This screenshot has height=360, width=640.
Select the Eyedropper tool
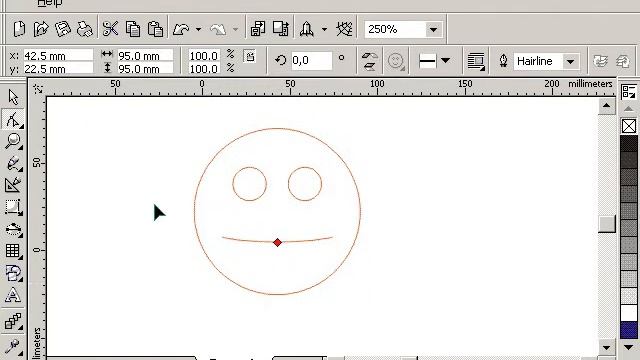point(13,346)
